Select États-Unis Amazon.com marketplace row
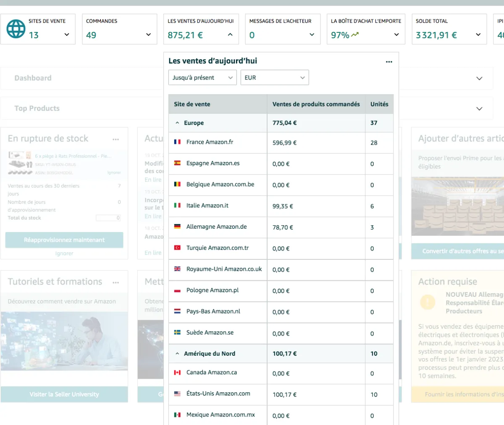The height and width of the screenshot is (425, 504). tap(281, 394)
